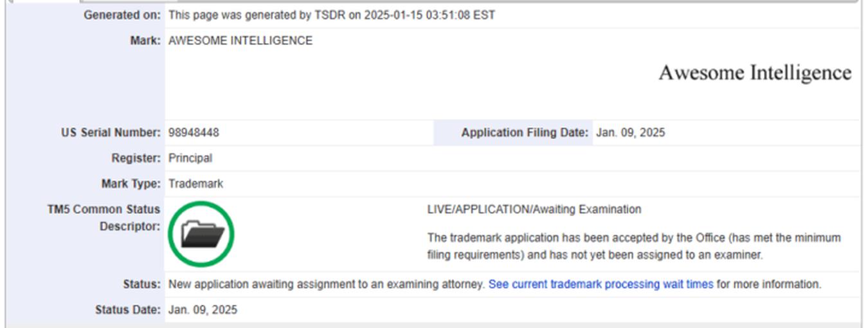Open the current trademark processing wait times link
Screen dimensions: 868x328
point(601,284)
